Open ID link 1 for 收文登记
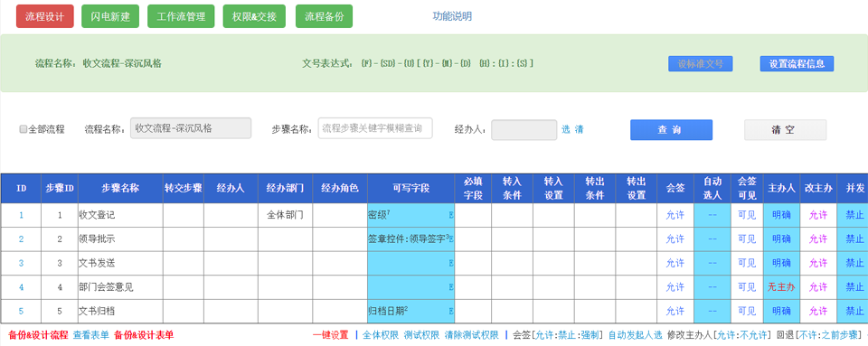 click(x=22, y=216)
